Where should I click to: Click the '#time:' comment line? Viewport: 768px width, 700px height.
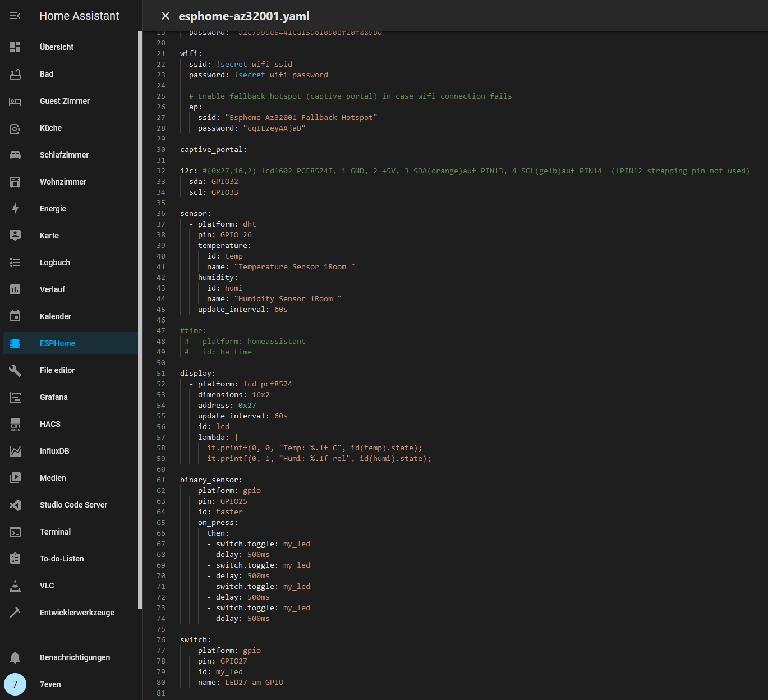tap(193, 331)
